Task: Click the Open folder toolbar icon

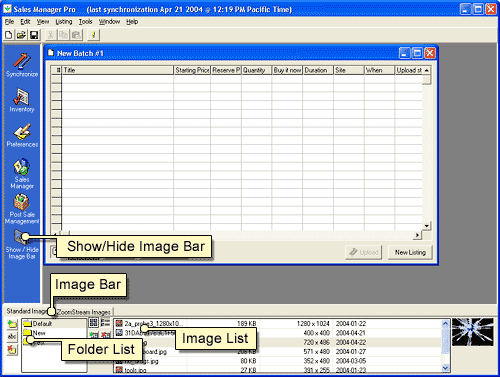Action: pyautogui.click(x=21, y=35)
